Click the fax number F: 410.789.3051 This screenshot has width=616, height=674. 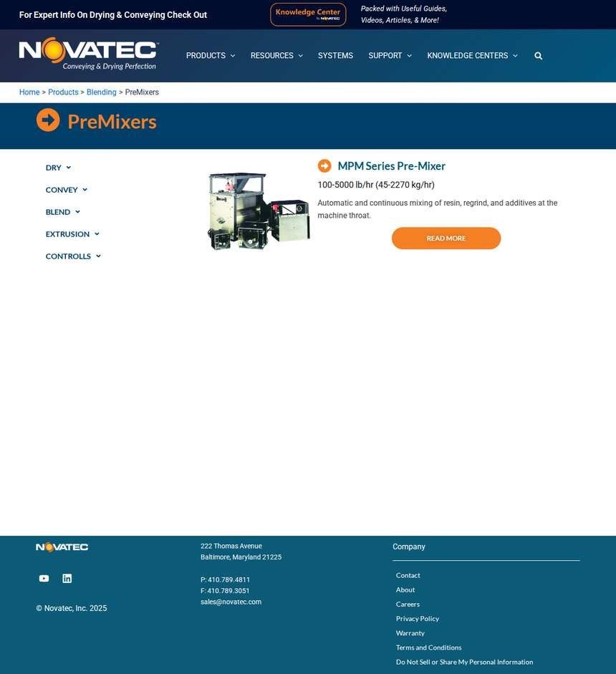click(225, 591)
